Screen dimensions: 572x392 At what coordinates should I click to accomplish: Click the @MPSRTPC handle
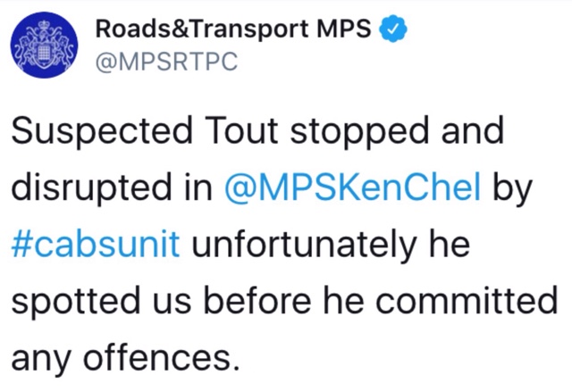click(167, 62)
